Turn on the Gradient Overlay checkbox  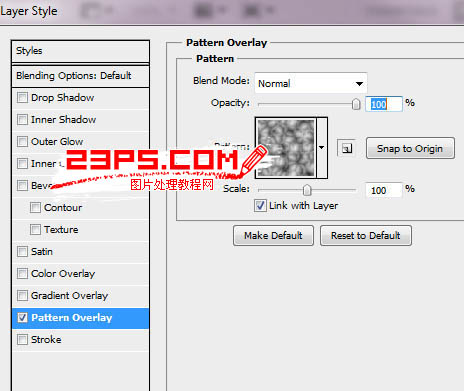point(22,296)
